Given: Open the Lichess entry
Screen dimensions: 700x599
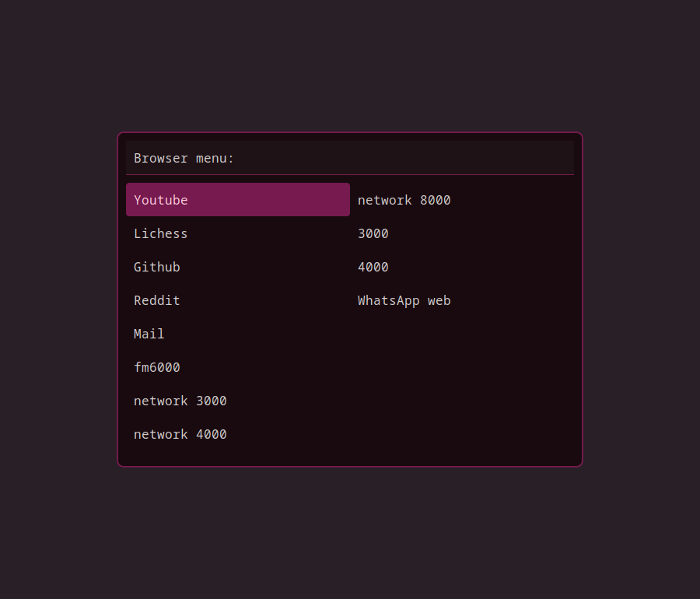Looking at the screenshot, I should [238, 233].
